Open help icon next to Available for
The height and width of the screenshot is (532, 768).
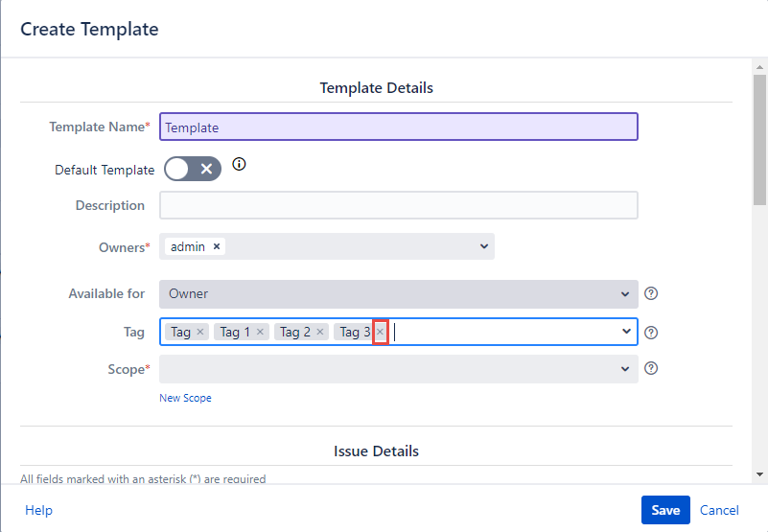pos(651,293)
